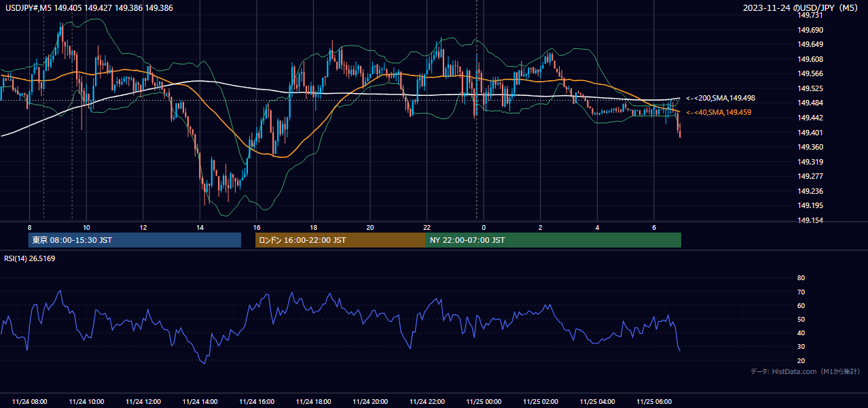Click the 11/24 18:00 date axis label
The width and height of the screenshot is (868, 408).
click(313, 401)
